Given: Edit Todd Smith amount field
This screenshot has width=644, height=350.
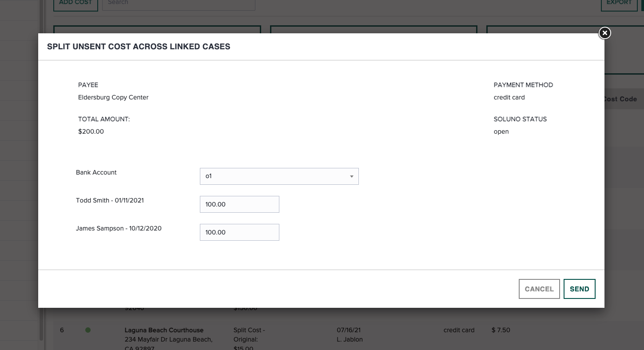Looking at the screenshot, I should coord(239,204).
